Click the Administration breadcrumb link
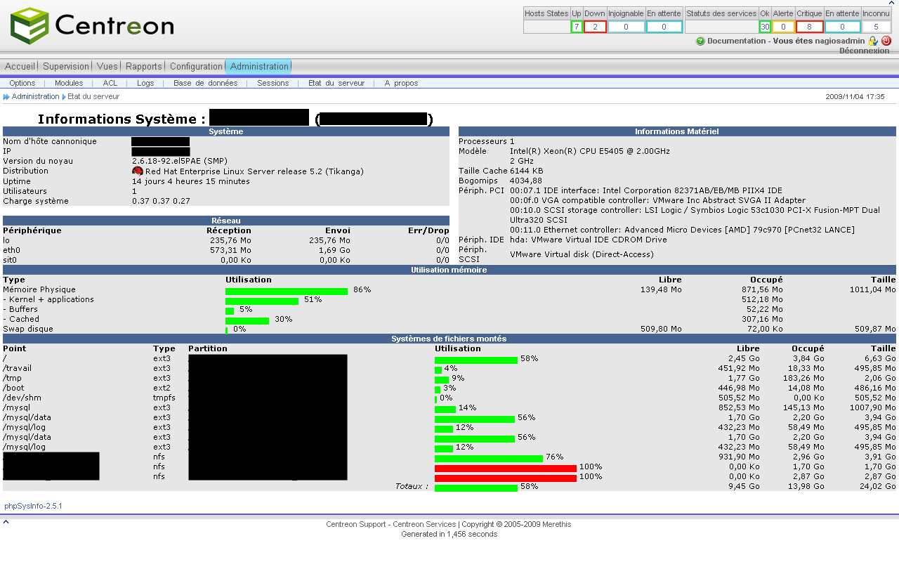The width and height of the screenshot is (899, 588). coord(35,97)
